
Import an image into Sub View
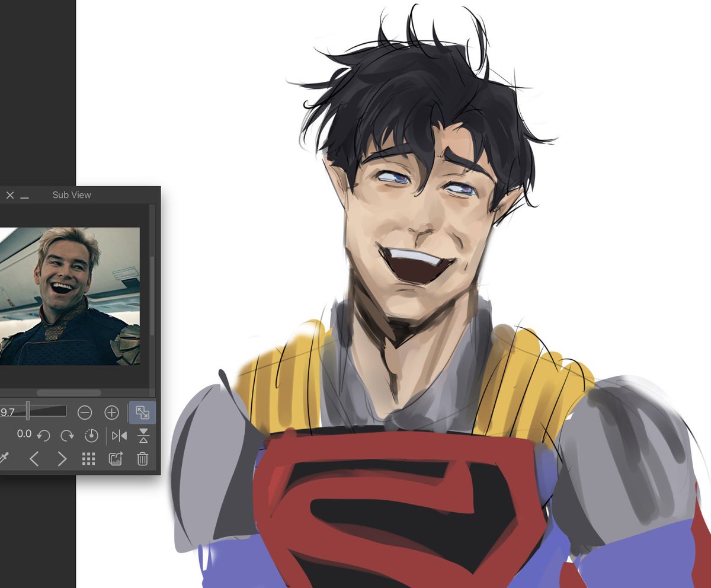(x=116, y=458)
